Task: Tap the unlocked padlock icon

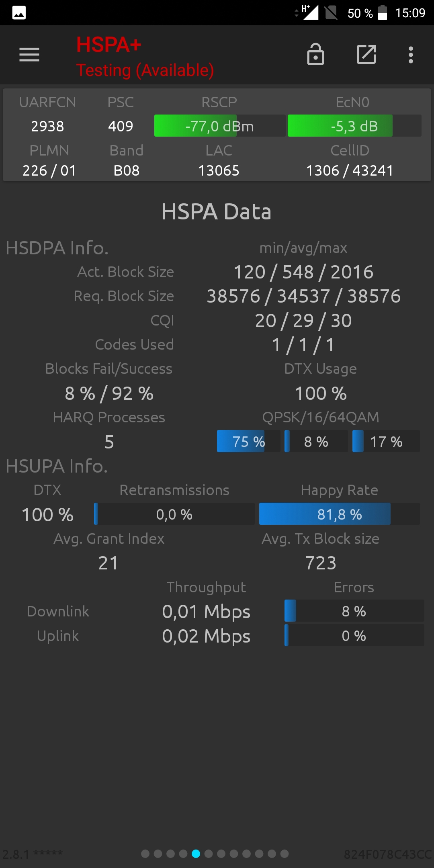Action: [x=315, y=54]
